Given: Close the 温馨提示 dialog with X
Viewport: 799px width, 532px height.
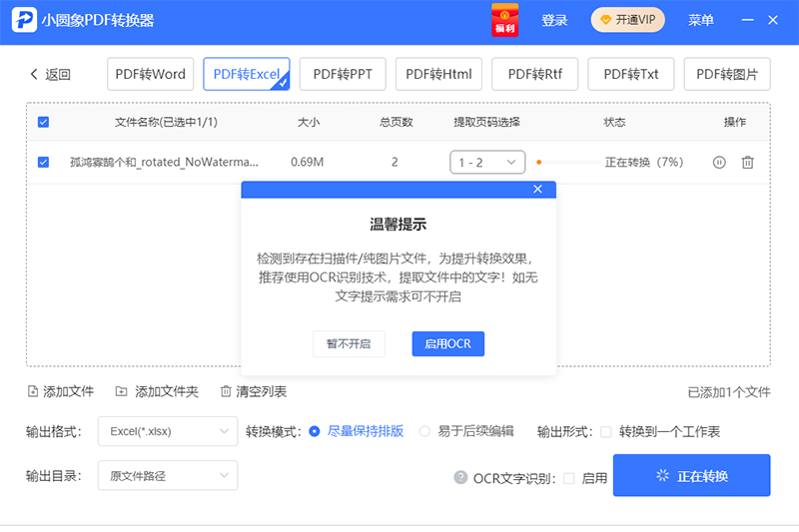Looking at the screenshot, I should pyautogui.click(x=537, y=190).
